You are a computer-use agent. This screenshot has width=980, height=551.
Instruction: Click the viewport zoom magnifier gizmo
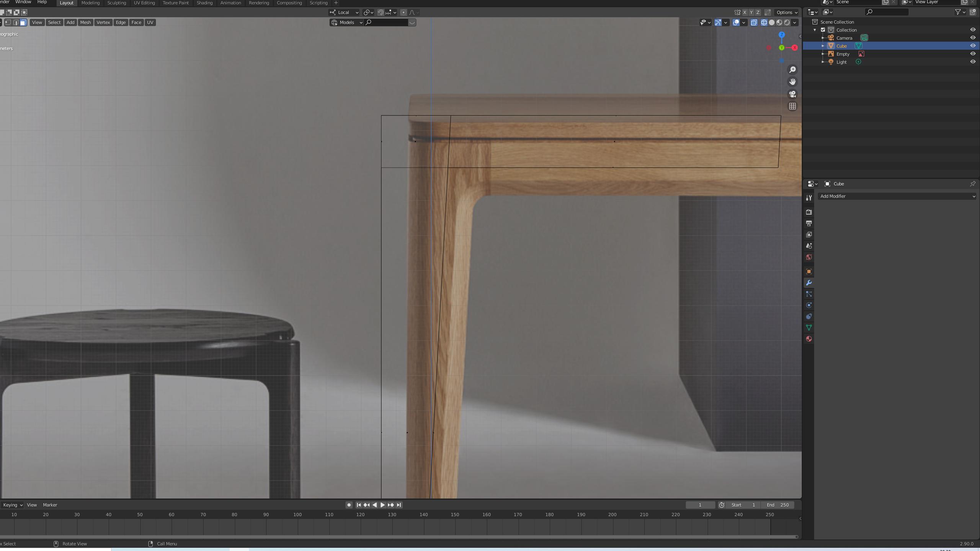(792, 70)
